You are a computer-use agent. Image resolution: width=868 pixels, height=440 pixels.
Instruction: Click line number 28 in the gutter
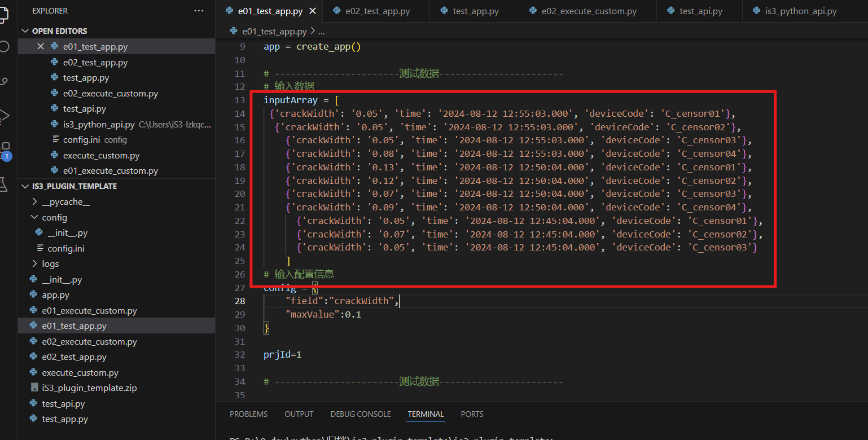point(240,301)
